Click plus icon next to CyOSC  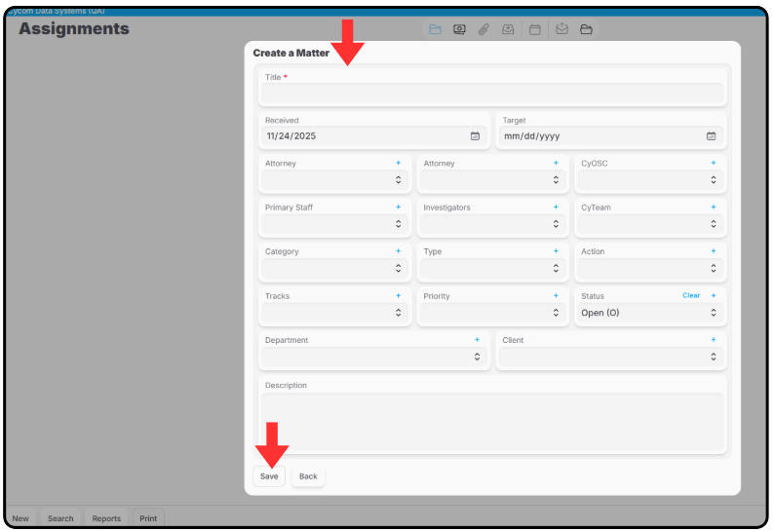tap(714, 163)
